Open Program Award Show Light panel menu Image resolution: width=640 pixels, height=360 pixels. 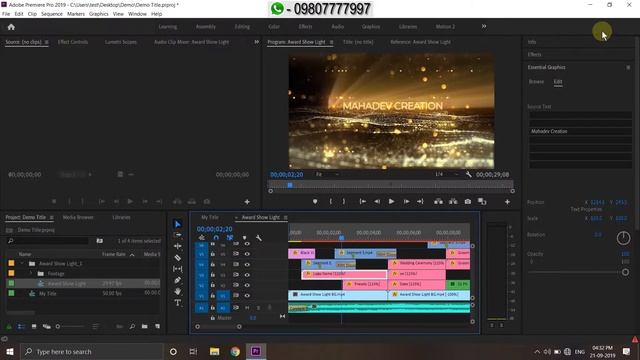[x=331, y=42]
